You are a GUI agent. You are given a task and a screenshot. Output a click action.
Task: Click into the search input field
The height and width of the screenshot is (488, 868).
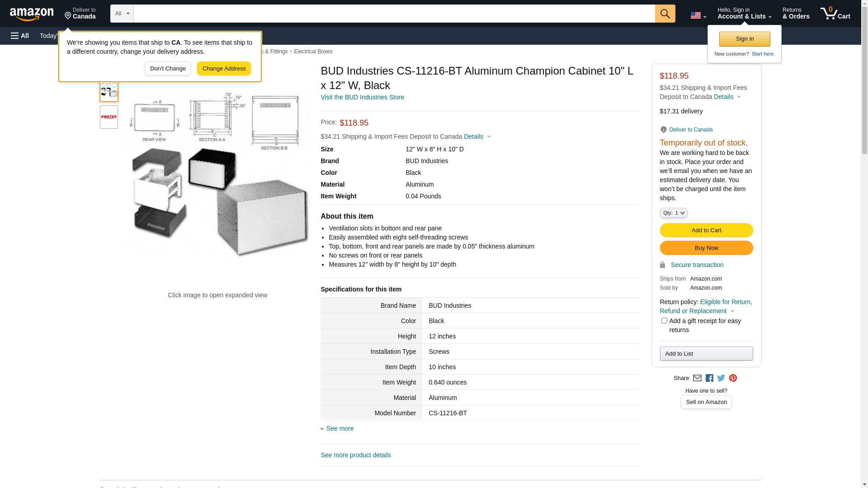coord(394,14)
